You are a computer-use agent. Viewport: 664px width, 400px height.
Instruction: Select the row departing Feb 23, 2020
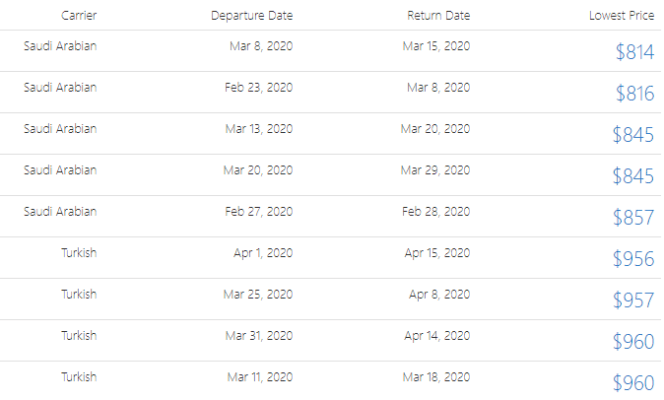click(330, 92)
